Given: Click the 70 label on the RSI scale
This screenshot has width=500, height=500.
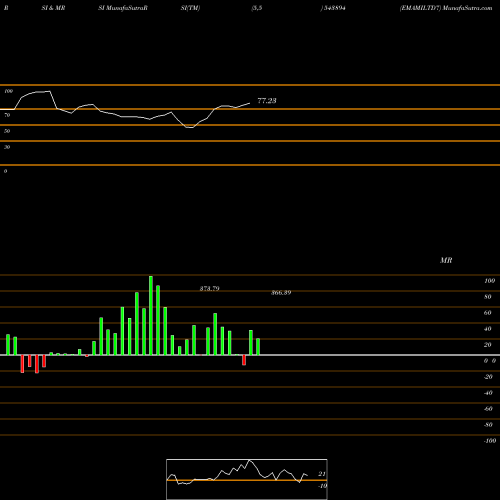Looking at the screenshot, I should click(x=7, y=115).
